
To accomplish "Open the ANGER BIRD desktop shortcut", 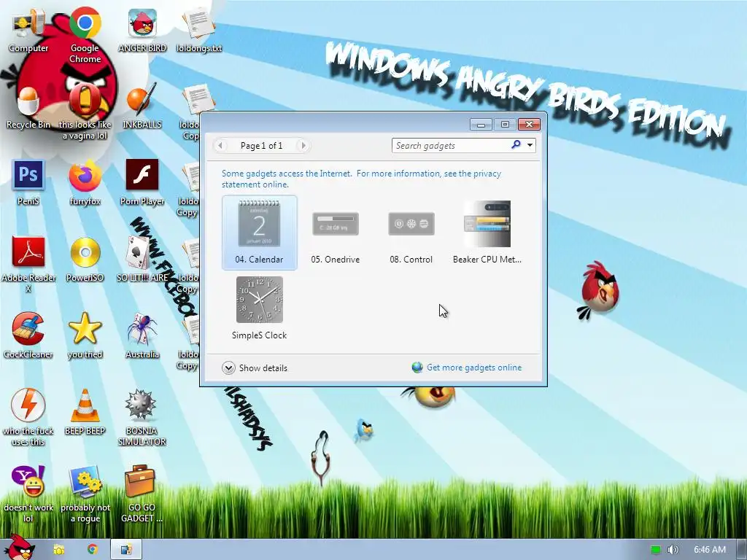I will tap(142, 31).
